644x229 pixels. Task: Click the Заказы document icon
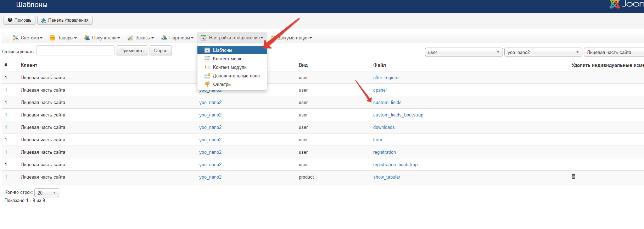130,38
